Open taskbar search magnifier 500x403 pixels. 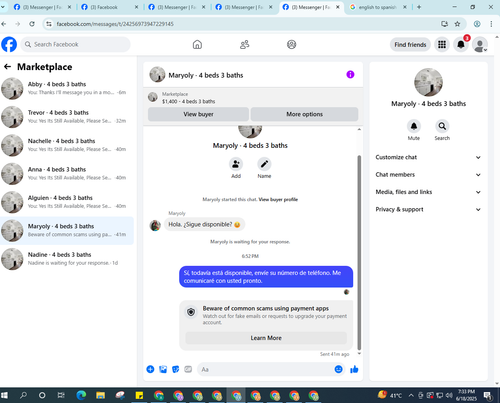23,395
